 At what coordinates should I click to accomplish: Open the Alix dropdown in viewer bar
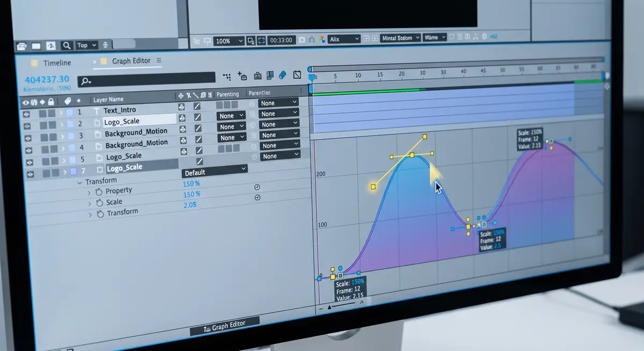(x=344, y=39)
